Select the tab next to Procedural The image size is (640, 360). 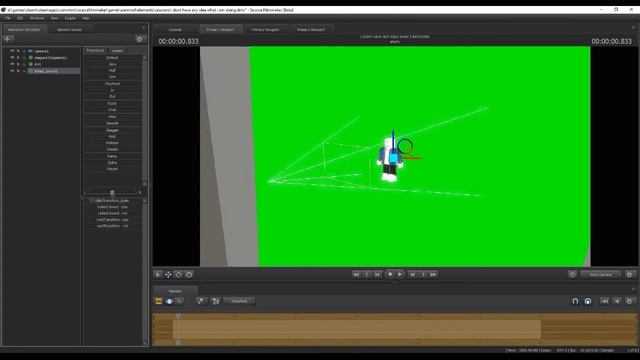click(x=118, y=51)
